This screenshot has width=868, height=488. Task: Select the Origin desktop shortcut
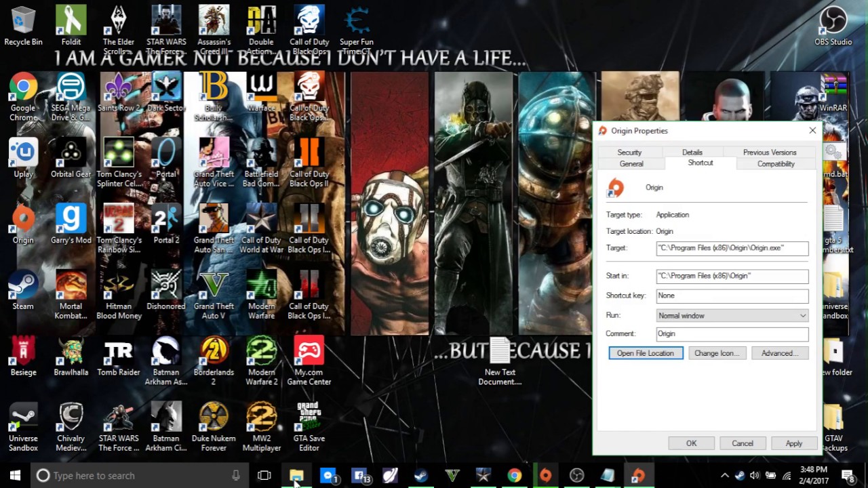(x=23, y=225)
